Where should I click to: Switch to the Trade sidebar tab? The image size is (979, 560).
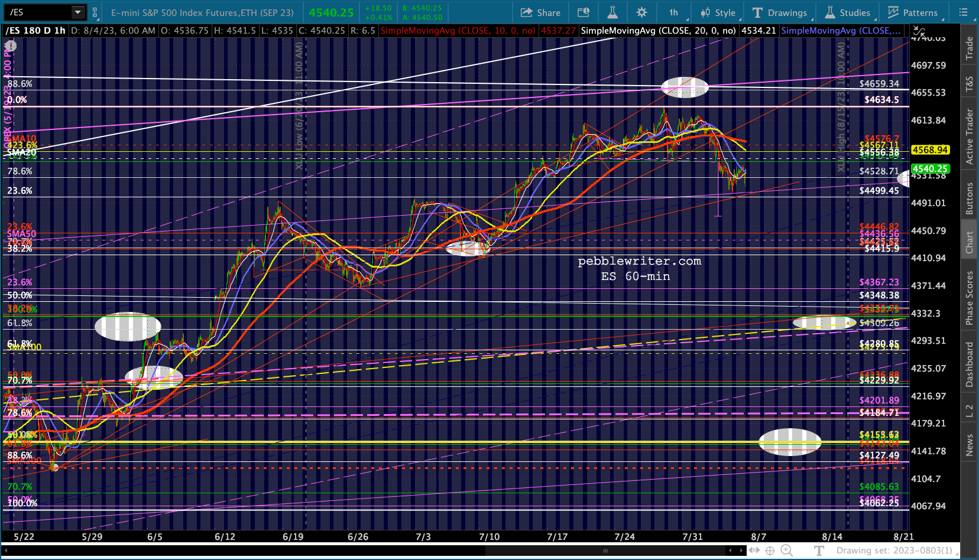970,48
